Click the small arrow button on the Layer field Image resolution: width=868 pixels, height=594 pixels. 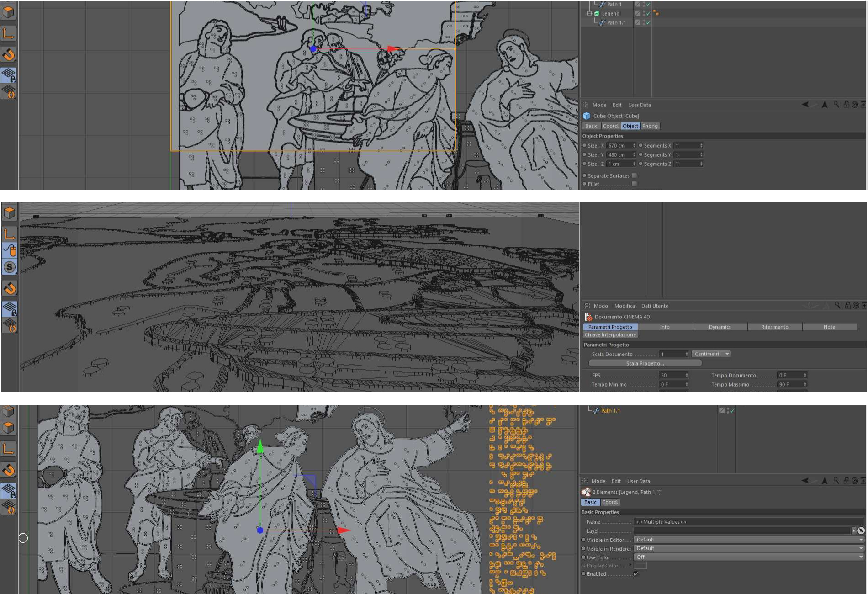[x=853, y=530]
